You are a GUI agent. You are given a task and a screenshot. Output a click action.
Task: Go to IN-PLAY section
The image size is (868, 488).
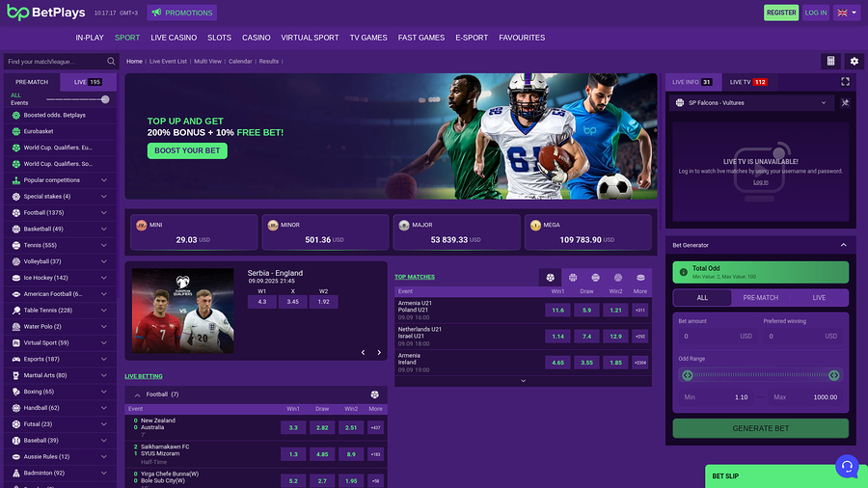coord(90,38)
